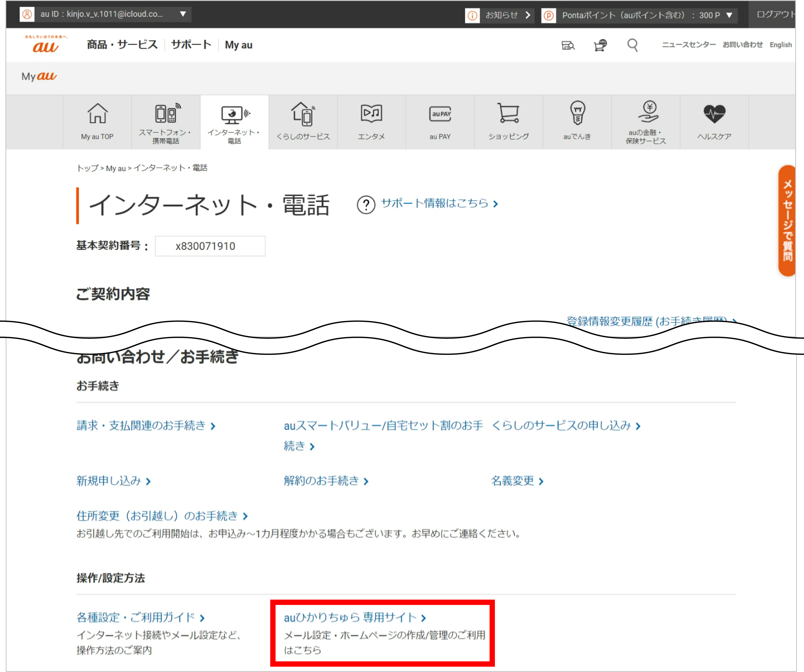Select the インターネット・電話 tab
Viewport: 804px width, 672px height.
pos(234,122)
